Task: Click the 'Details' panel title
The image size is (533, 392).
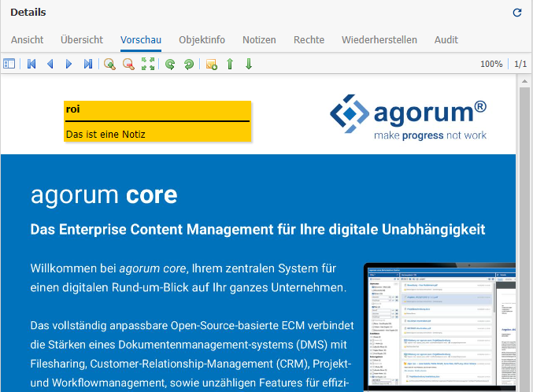Action: coord(28,13)
